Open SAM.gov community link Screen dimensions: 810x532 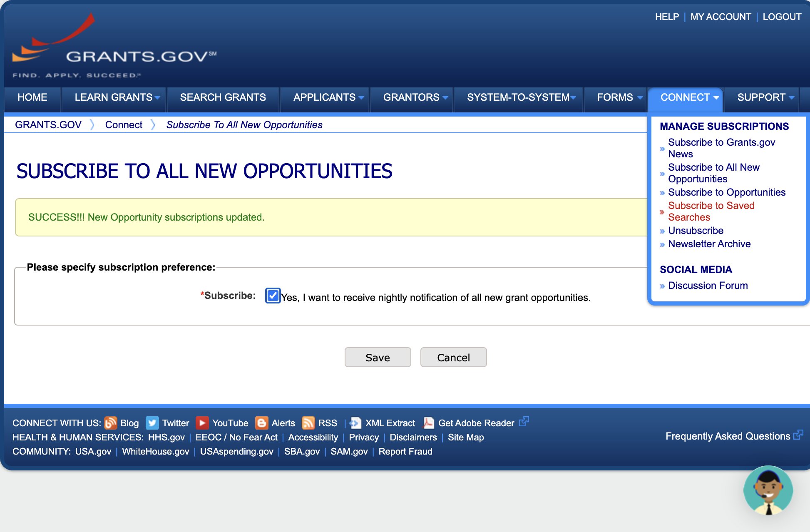349,452
